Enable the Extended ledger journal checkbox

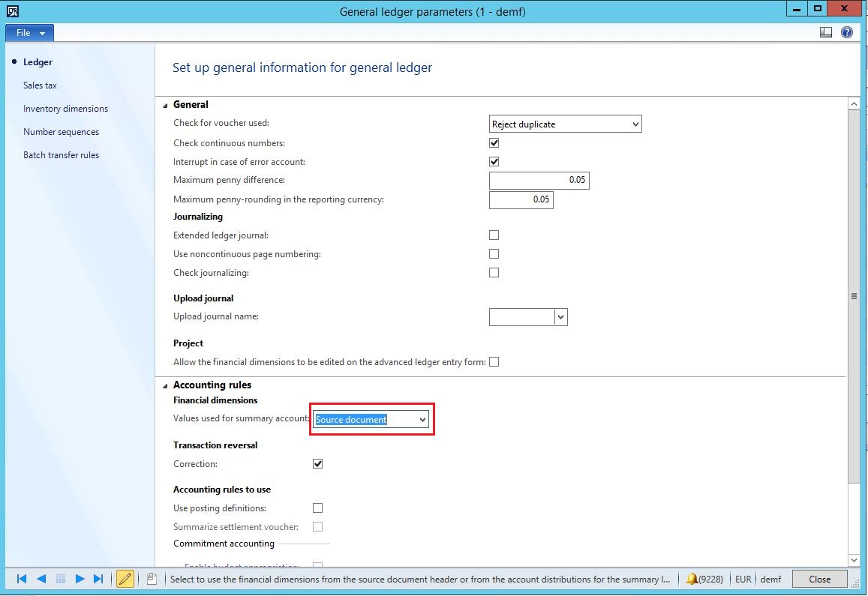(494, 235)
